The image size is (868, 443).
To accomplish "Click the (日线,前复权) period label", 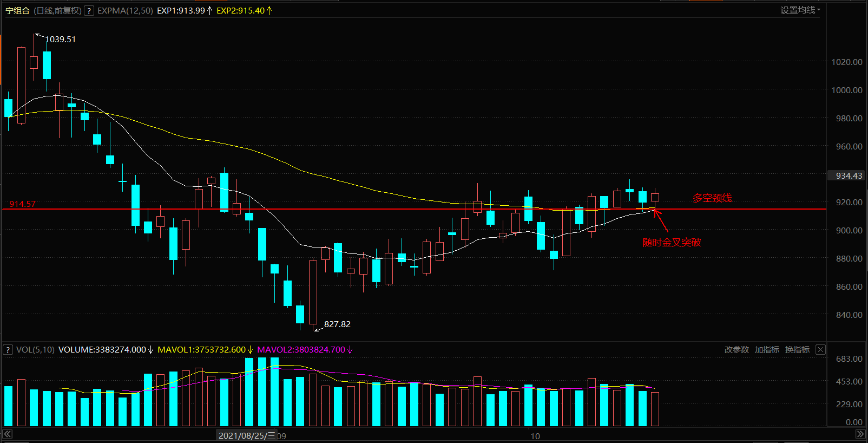I will pos(57,10).
